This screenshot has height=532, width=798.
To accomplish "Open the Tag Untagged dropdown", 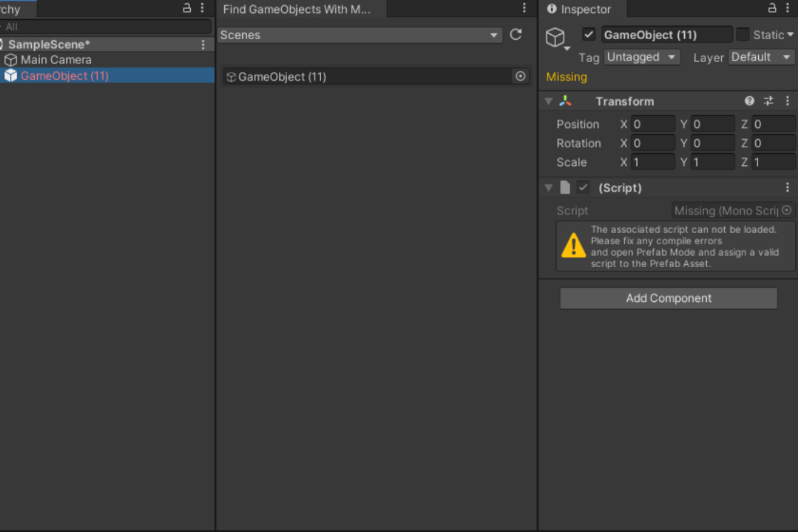I will 641,57.
